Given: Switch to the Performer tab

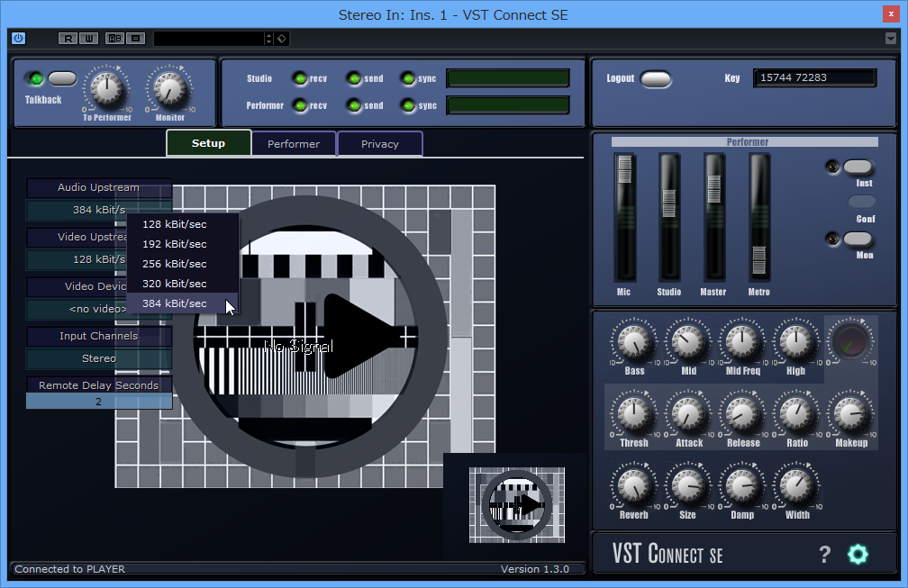Looking at the screenshot, I should pos(294,144).
